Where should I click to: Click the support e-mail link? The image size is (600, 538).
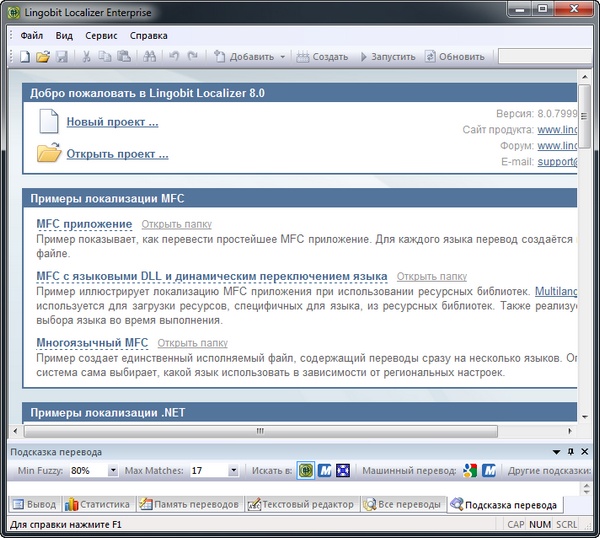point(557,162)
